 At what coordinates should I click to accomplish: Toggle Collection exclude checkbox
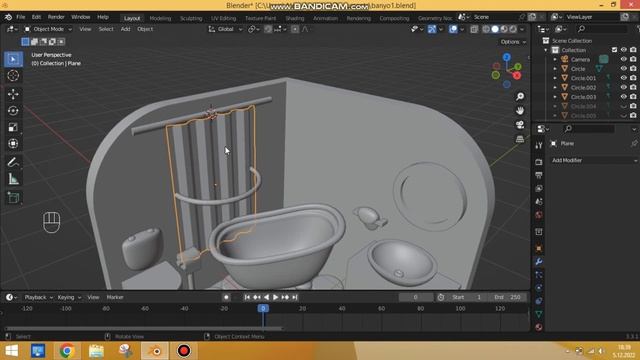coord(614,50)
